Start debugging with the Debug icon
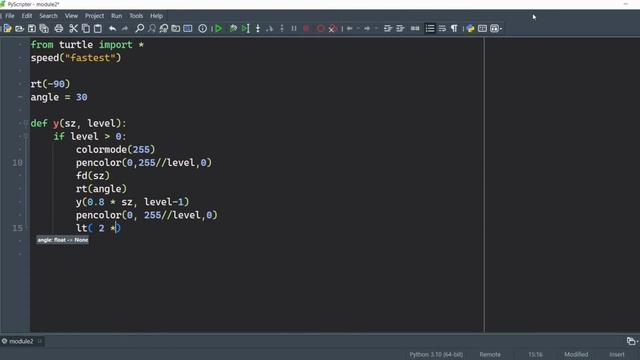Screen dimensions: 640x360 click(x=233, y=29)
